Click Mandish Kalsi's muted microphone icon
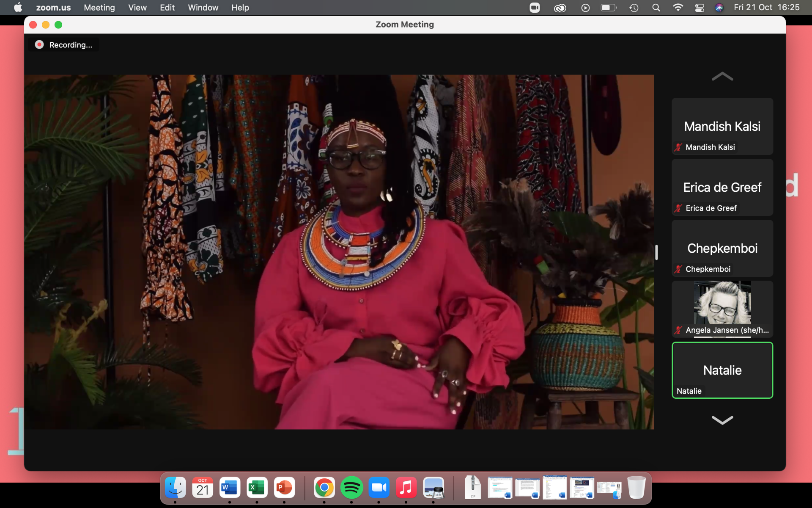This screenshot has height=508, width=812. point(678,147)
